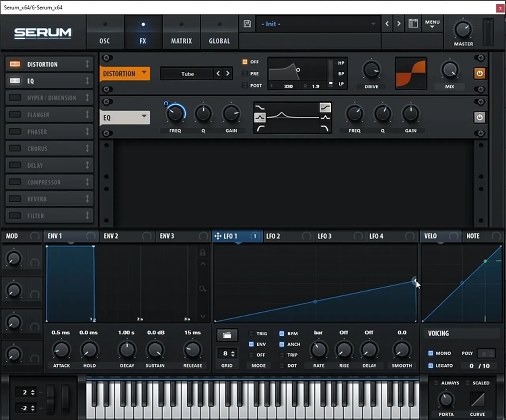
Task: Enable LFO TRIG mode checkbox
Action: pyautogui.click(x=251, y=333)
